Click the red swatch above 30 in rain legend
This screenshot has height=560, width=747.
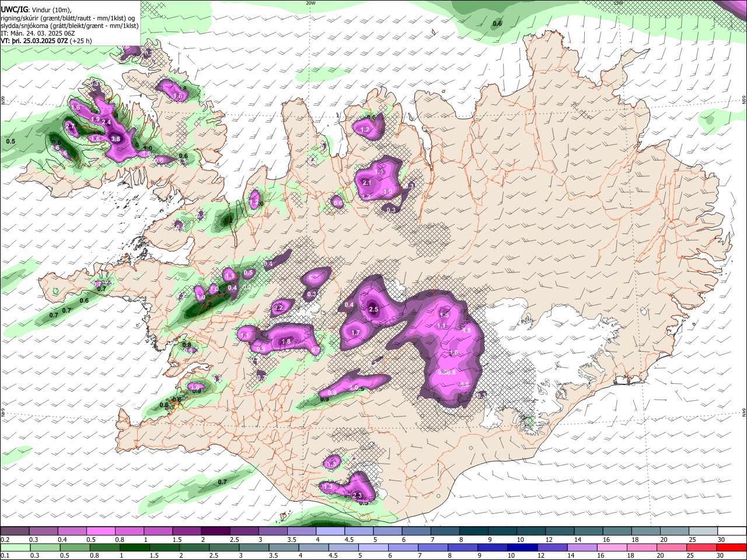tap(732, 548)
